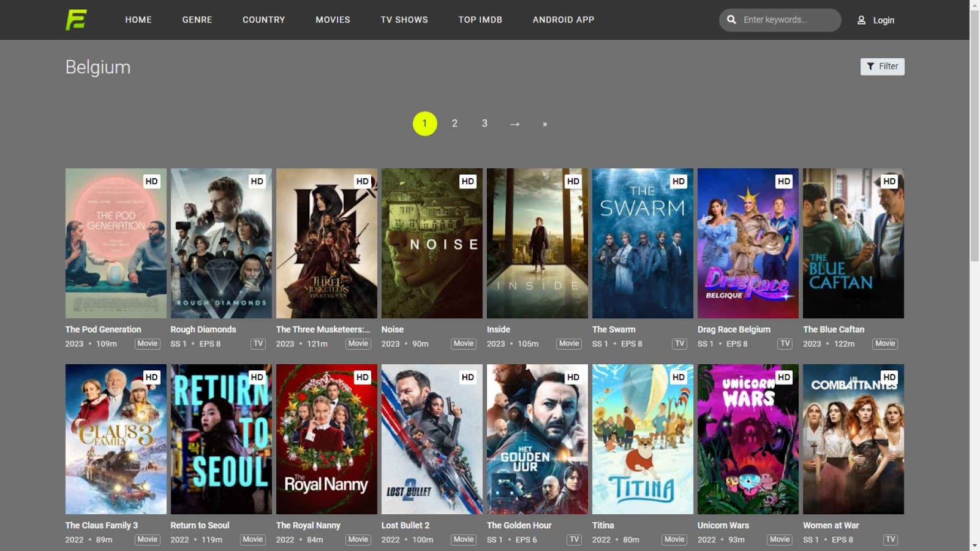Jump to last page with double-arrow icon
This screenshot has width=980, height=551.
click(545, 124)
